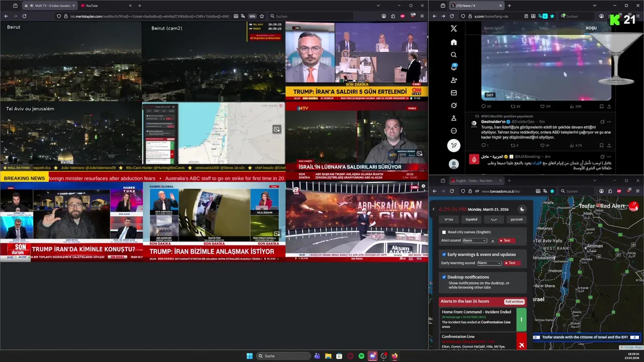
Task: Open tab list dropdown in Multi TV window
Action: pos(378,6)
